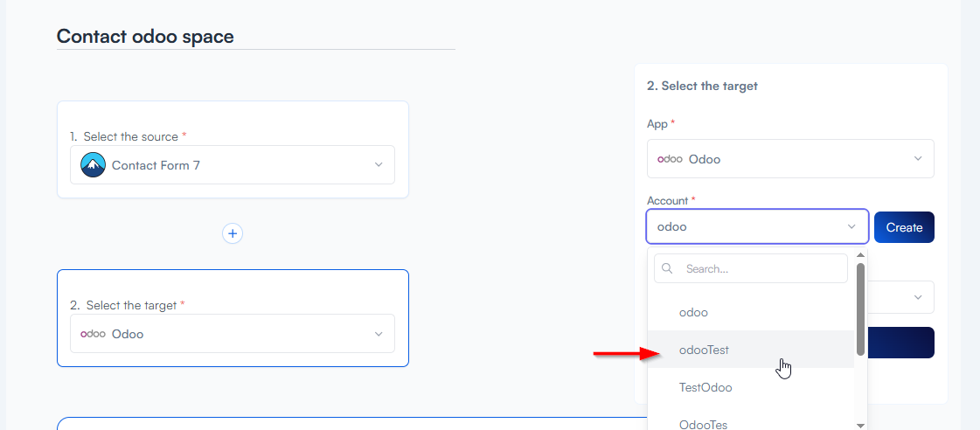980x430 pixels.
Task: Click the account list scrollbar thumb
Action: [860, 309]
